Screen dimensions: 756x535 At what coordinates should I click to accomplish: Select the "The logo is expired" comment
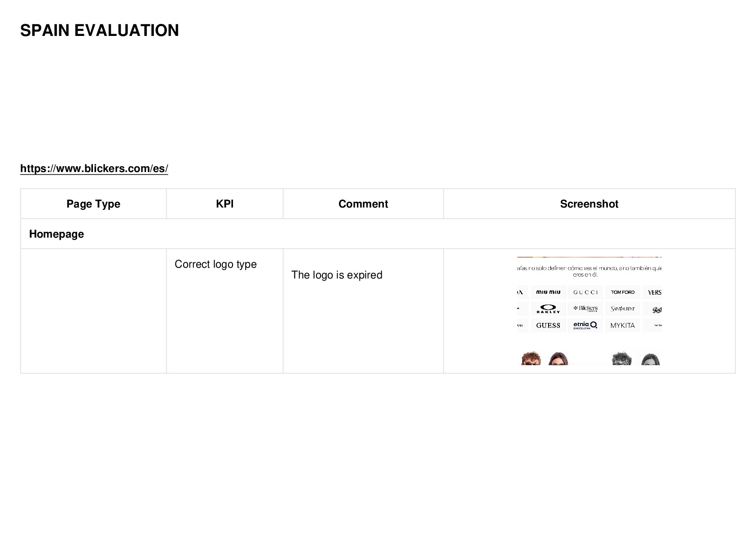pos(337,275)
